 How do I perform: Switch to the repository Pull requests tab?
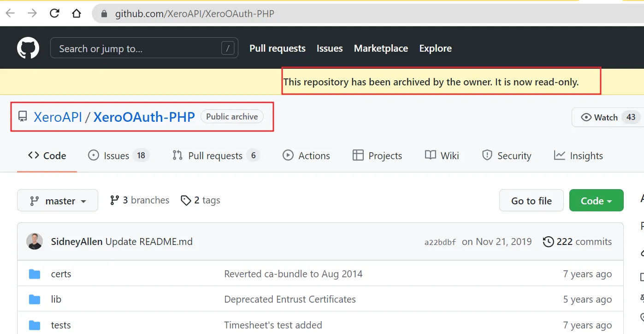[216, 156]
